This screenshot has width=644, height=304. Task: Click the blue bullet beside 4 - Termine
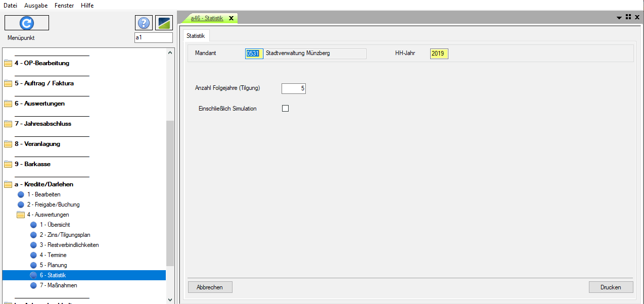(x=33, y=255)
